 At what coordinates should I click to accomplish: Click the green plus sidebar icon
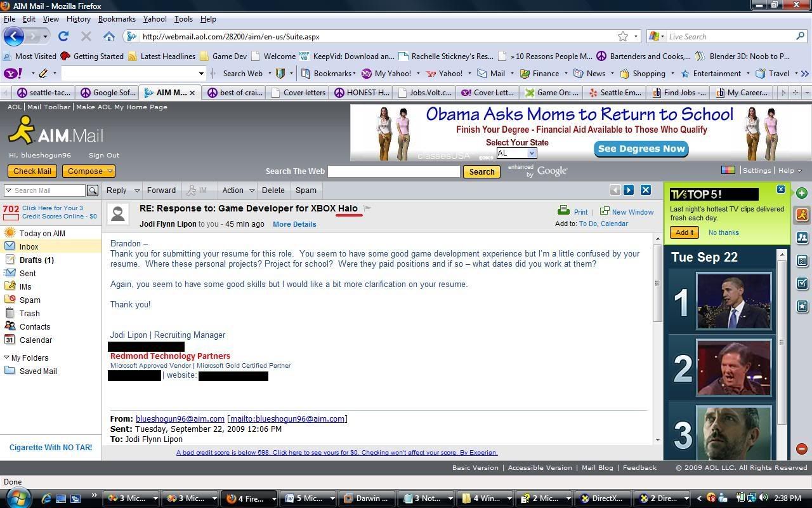coord(802,193)
